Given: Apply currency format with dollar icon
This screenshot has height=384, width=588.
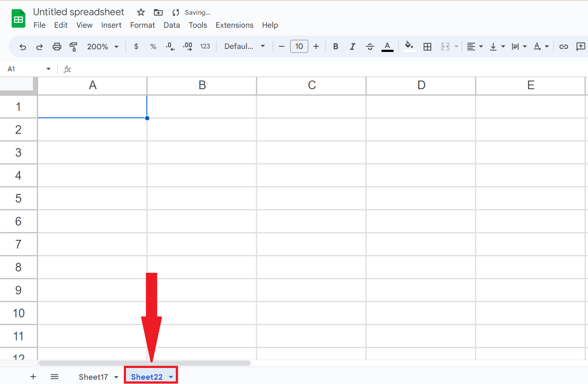Looking at the screenshot, I should pyautogui.click(x=136, y=46).
